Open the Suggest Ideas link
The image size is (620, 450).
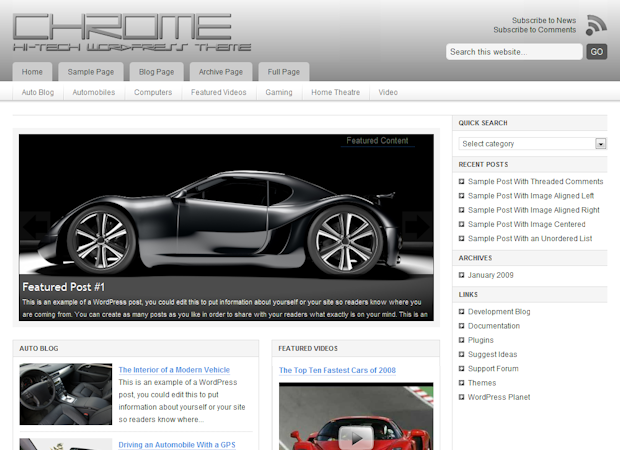[492, 354]
